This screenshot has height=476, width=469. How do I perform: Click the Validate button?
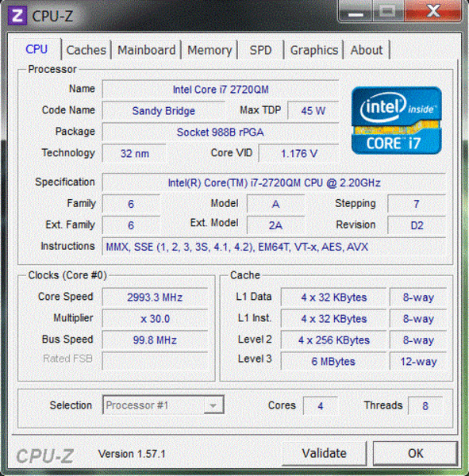click(x=325, y=453)
